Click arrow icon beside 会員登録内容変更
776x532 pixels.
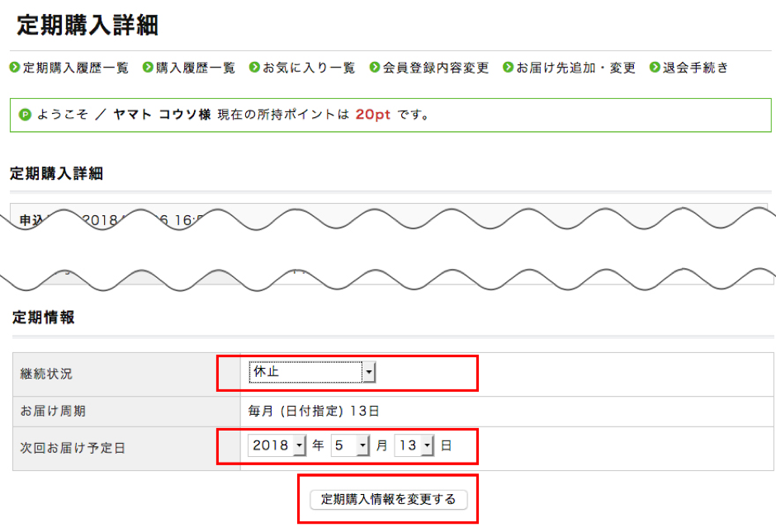[373, 68]
